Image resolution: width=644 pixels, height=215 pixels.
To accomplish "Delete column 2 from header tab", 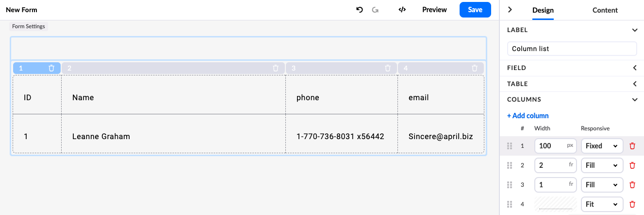I will pyautogui.click(x=276, y=68).
